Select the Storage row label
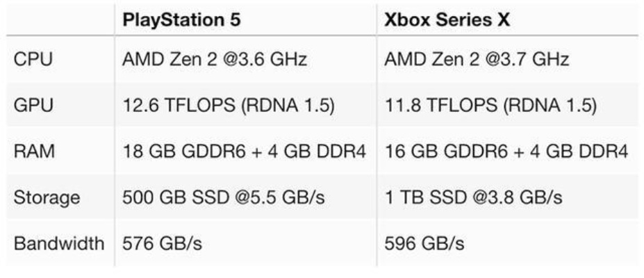Screen dimensions: 644x278 [x=47, y=197]
